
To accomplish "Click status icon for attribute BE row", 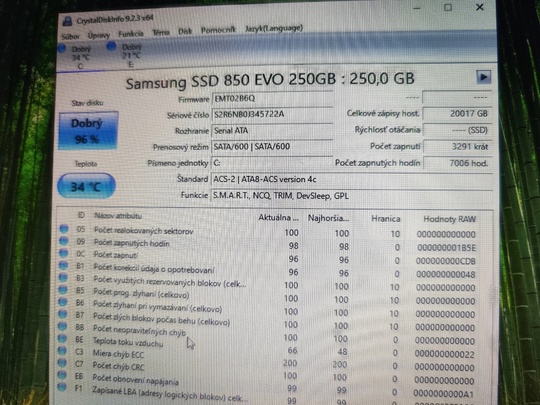I will (62, 338).
